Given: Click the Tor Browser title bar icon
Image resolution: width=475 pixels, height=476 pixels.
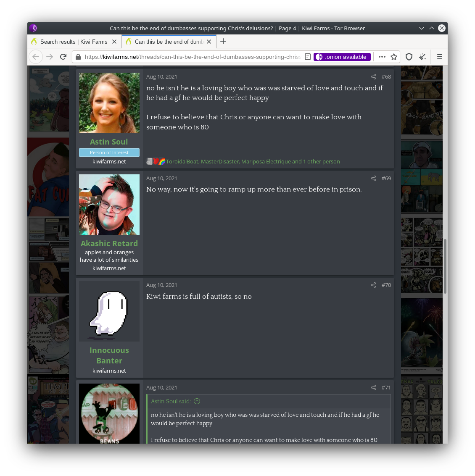Looking at the screenshot, I should tap(33, 28).
